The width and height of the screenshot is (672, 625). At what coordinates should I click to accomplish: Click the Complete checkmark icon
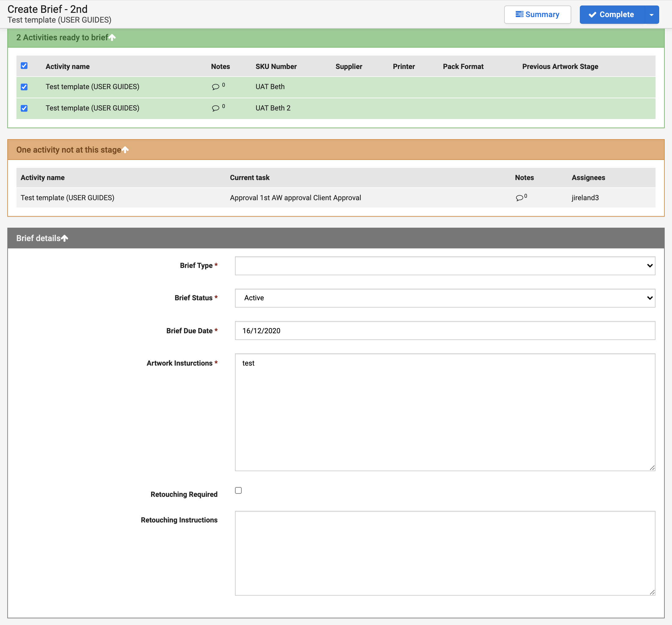tap(592, 15)
